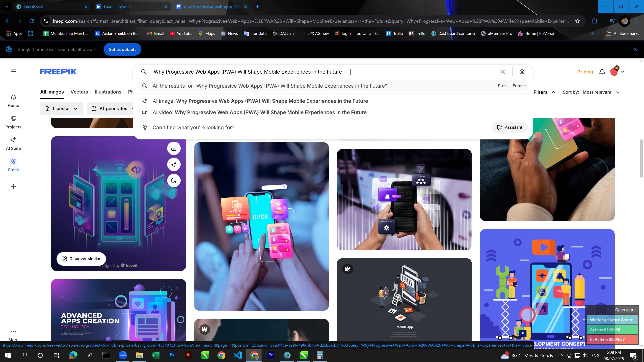
Task: Click Discover similar button
Action: point(81,259)
